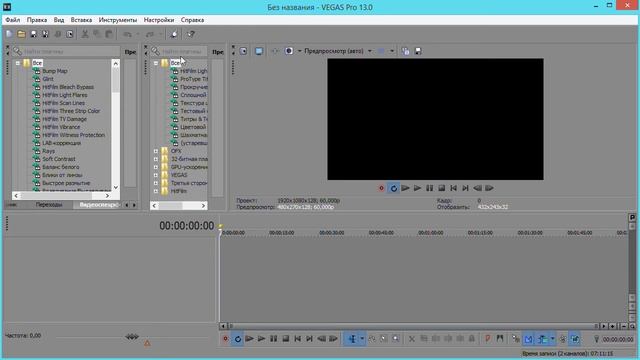Screen dimensions: 640x360
Task: Insert a marker with the flag icon
Action: 488,339
